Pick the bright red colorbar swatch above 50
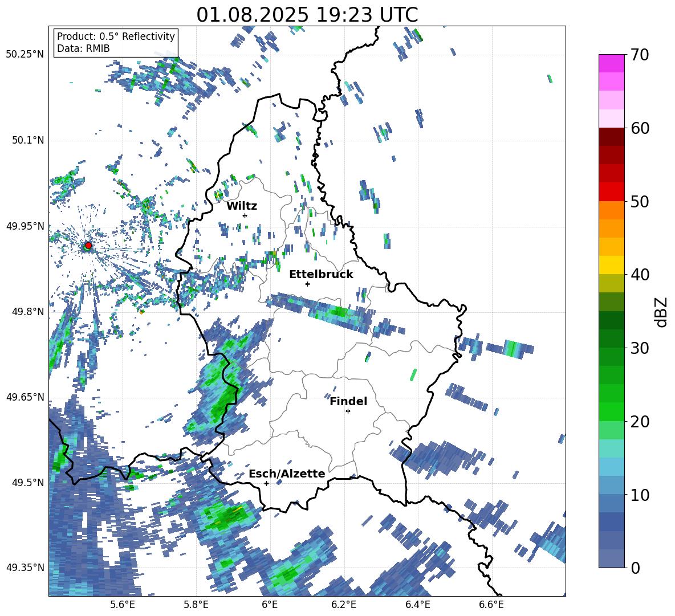Viewport: 675px width, 616px height. [x=611, y=192]
